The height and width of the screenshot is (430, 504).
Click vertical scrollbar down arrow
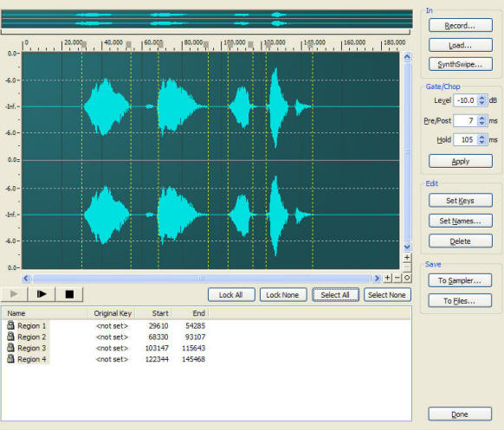click(x=407, y=247)
